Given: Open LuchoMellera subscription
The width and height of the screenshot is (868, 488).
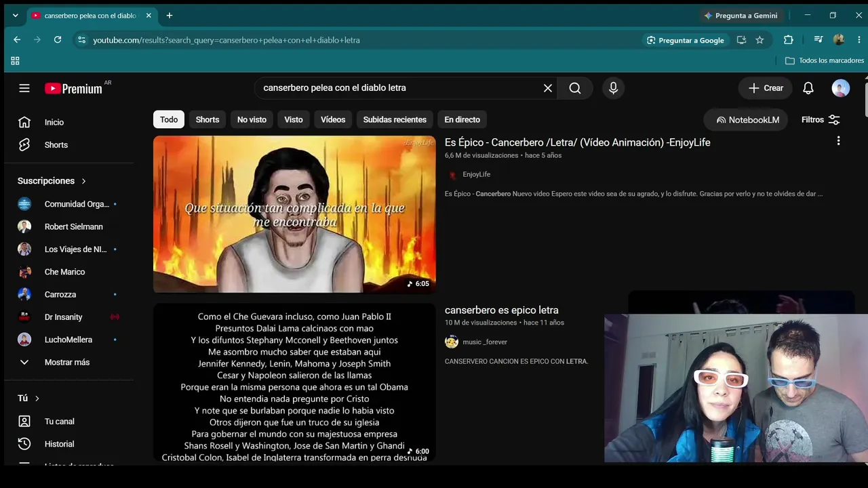Looking at the screenshot, I should coord(68,340).
